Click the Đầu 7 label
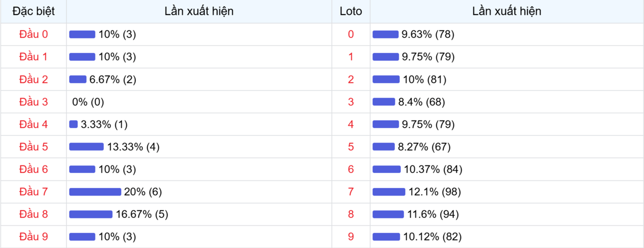 pos(33,192)
